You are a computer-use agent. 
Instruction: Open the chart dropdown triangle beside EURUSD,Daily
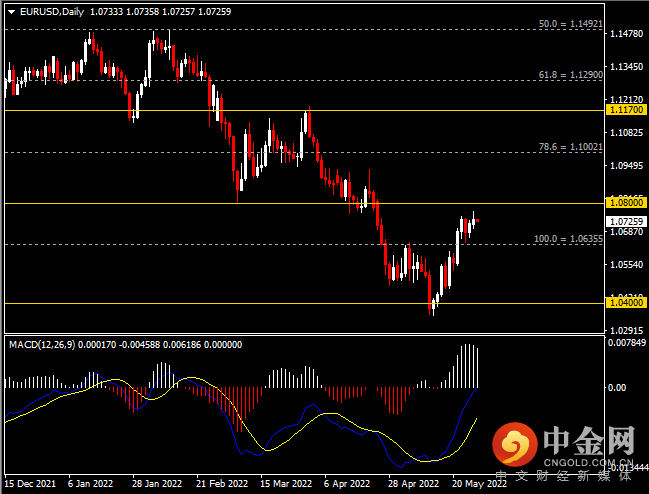12,12
